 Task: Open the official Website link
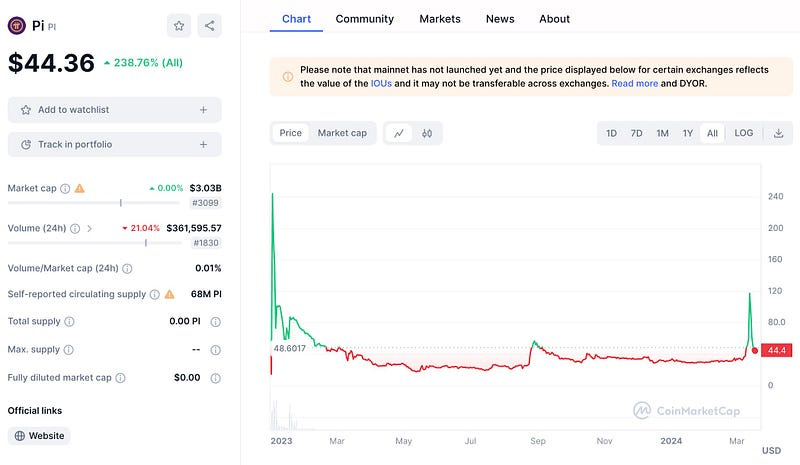coord(39,436)
